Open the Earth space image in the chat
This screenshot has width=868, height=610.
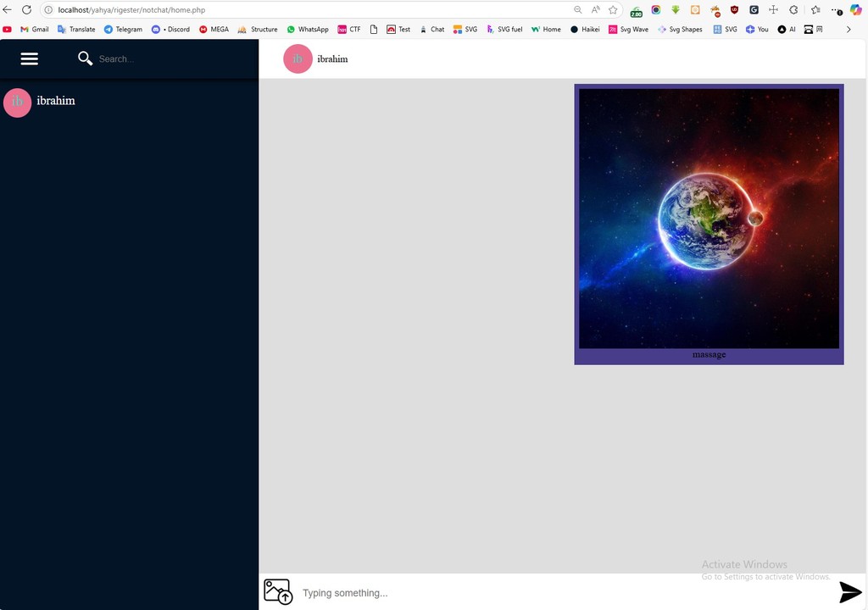coord(709,219)
